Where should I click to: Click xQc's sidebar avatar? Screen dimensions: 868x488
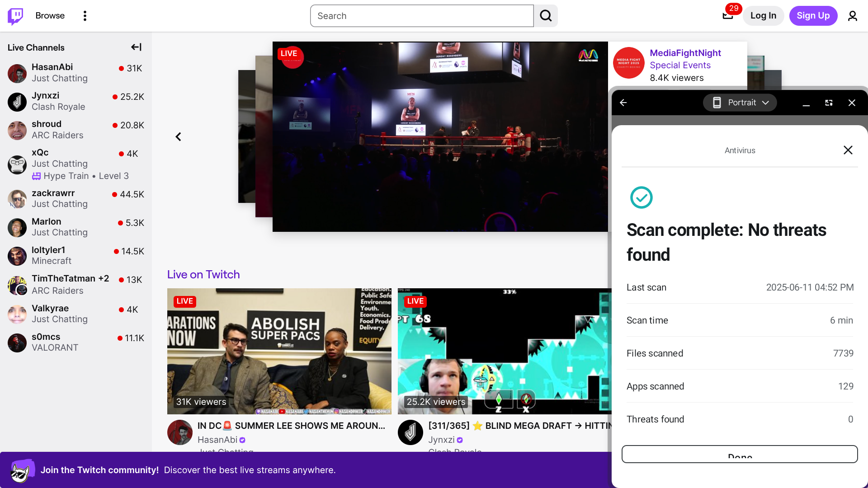tap(17, 164)
